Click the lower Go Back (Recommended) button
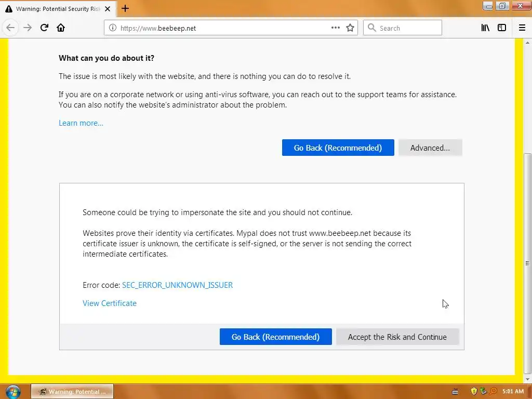 [x=275, y=337]
